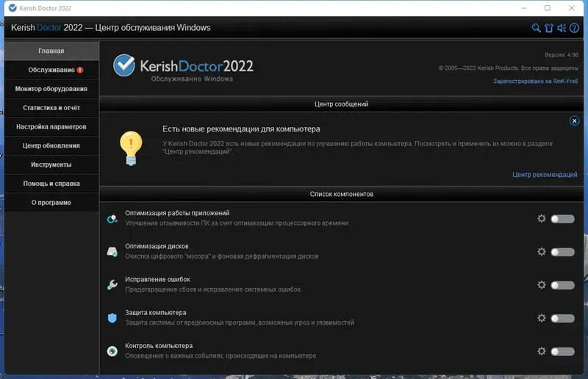Go to Центр обновления
This screenshot has height=379, width=588.
tap(51, 146)
